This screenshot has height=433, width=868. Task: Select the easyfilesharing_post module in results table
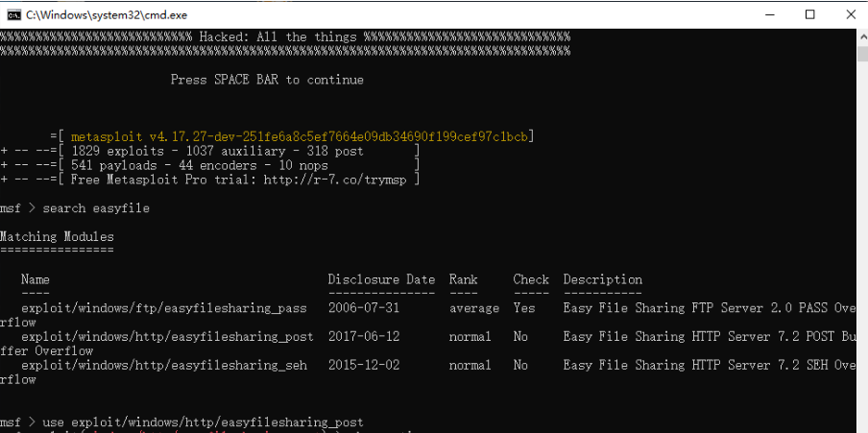167,337
